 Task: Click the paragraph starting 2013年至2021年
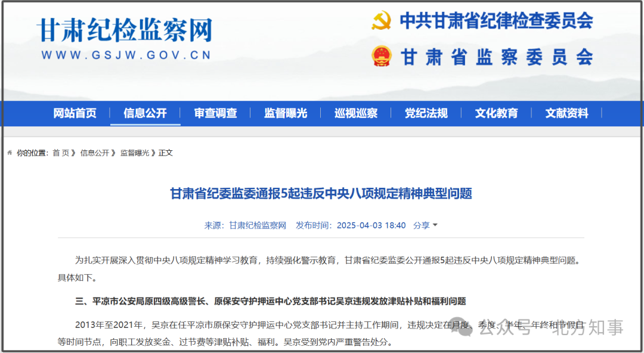click(x=320, y=333)
